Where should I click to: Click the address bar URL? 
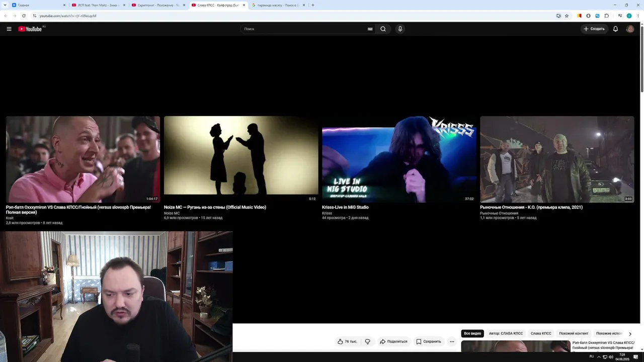[68, 16]
